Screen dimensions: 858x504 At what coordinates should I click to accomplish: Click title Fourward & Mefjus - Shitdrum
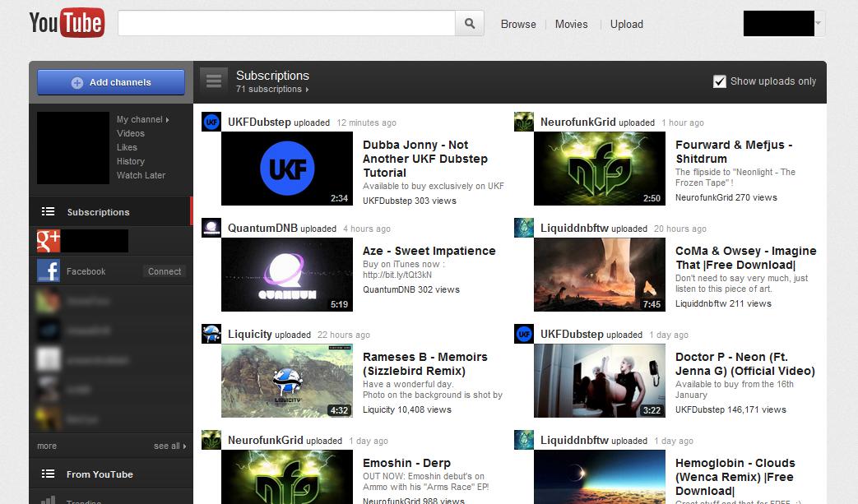click(734, 151)
